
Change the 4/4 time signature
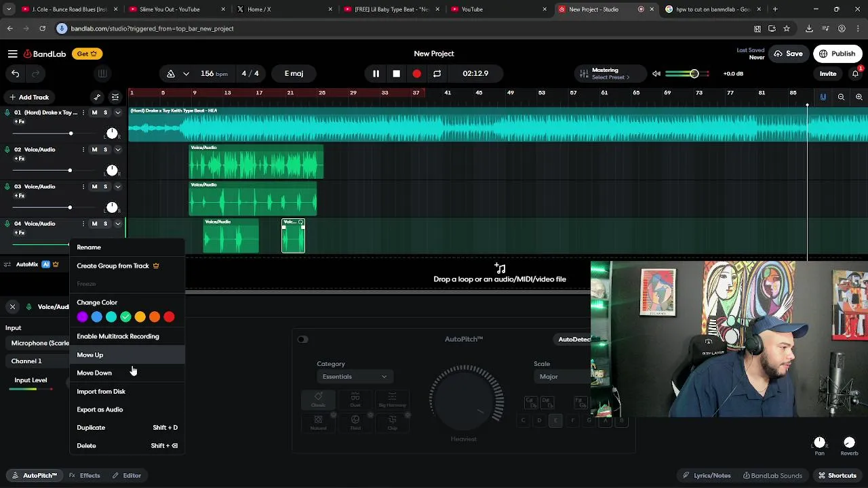pyautogui.click(x=250, y=73)
